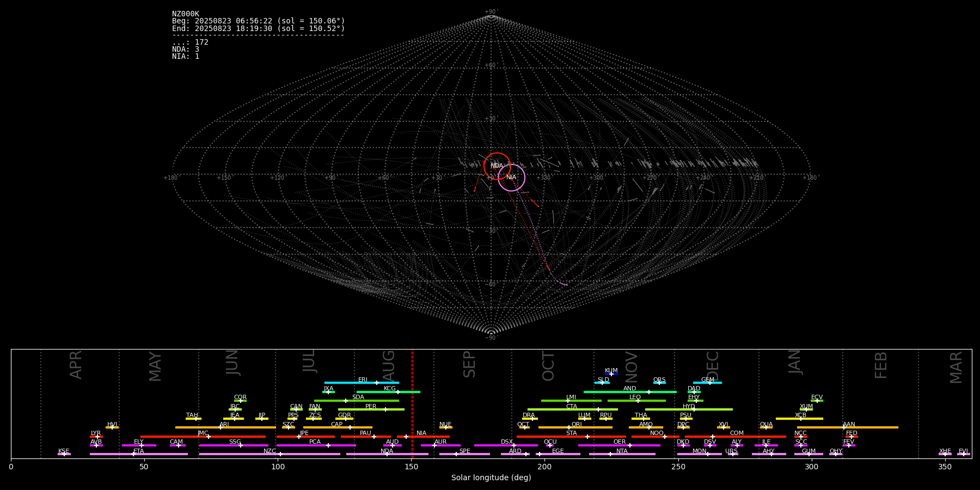Click the SLD shower label in timeline

click(603, 380)
